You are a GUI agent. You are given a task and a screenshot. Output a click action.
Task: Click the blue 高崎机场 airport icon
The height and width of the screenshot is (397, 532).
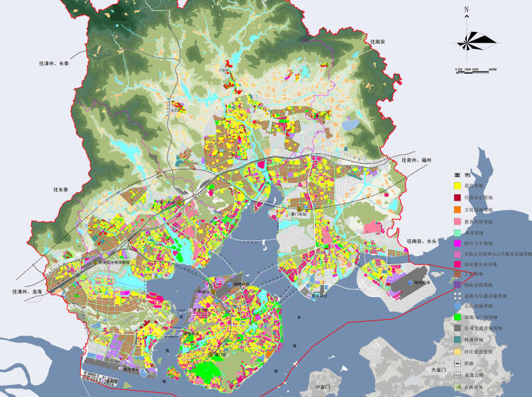(230, 284)
